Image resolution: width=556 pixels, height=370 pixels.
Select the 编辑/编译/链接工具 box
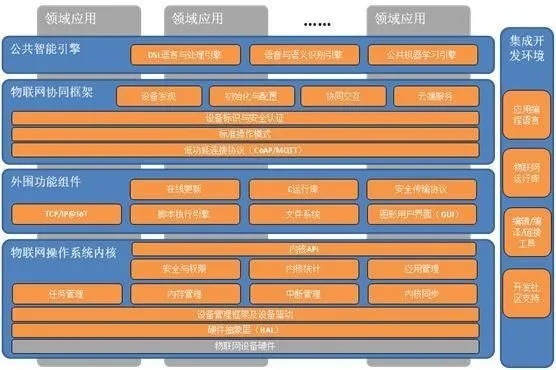click(x=527, y=232)
